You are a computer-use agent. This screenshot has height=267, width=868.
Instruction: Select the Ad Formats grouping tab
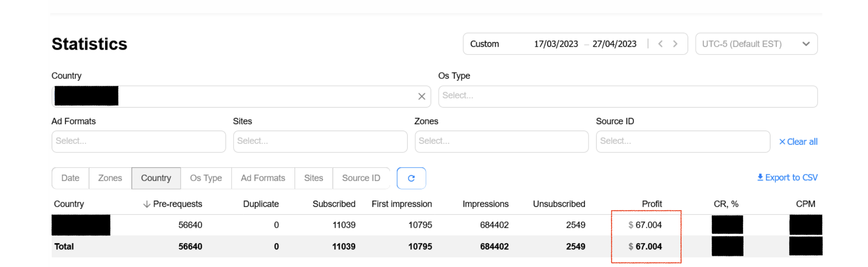(x=263, y=178)
